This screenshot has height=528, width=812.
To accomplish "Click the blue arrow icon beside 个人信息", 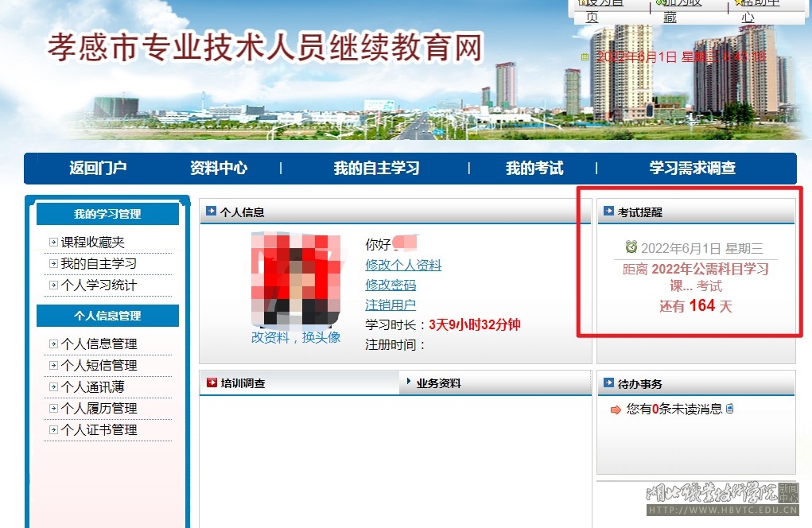I will 211,212.
